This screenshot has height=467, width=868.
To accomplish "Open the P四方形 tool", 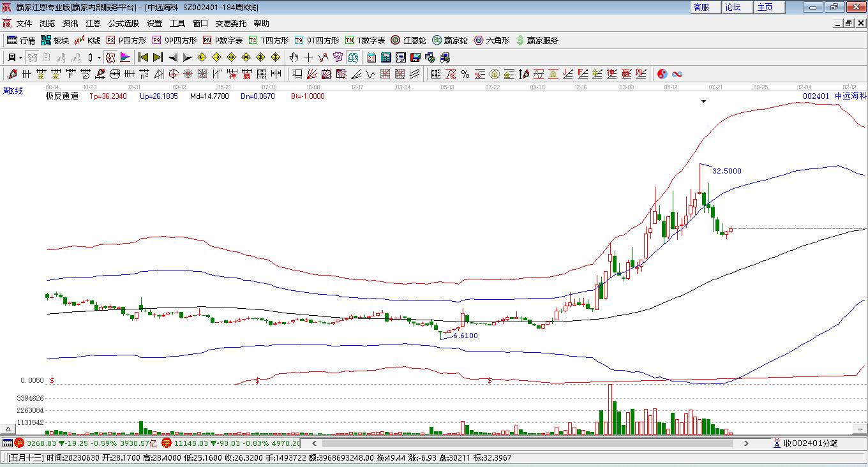I will pyautogui.click(x=126, y=40).
